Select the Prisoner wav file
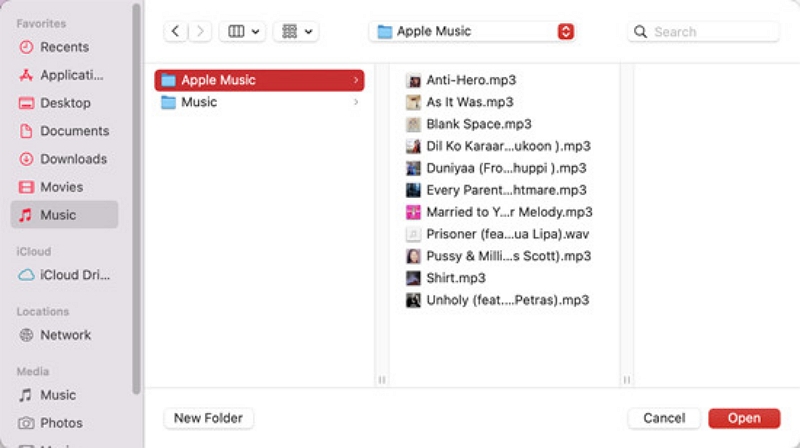 coord(497,234)
